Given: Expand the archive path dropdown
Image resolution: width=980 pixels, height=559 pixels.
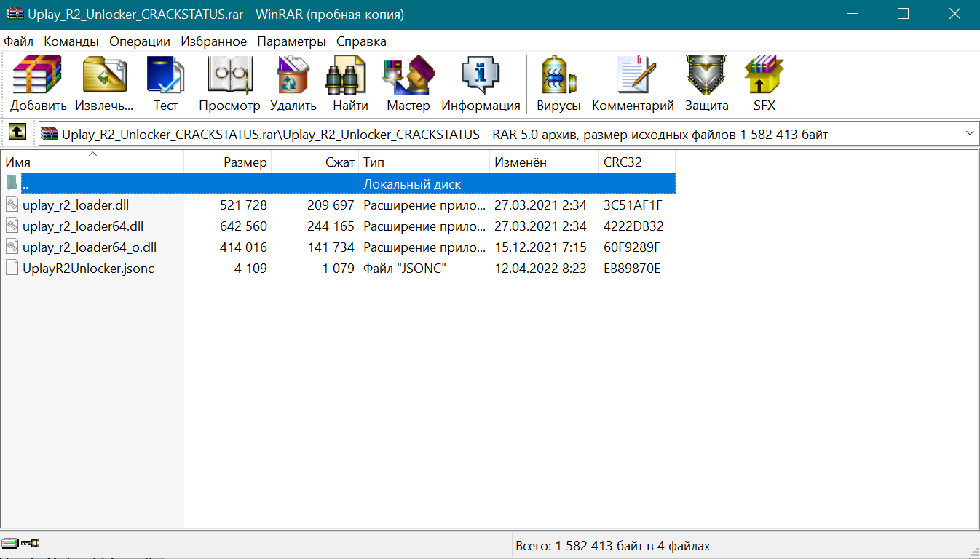Looking at the screenshot, I should point(969,134).
